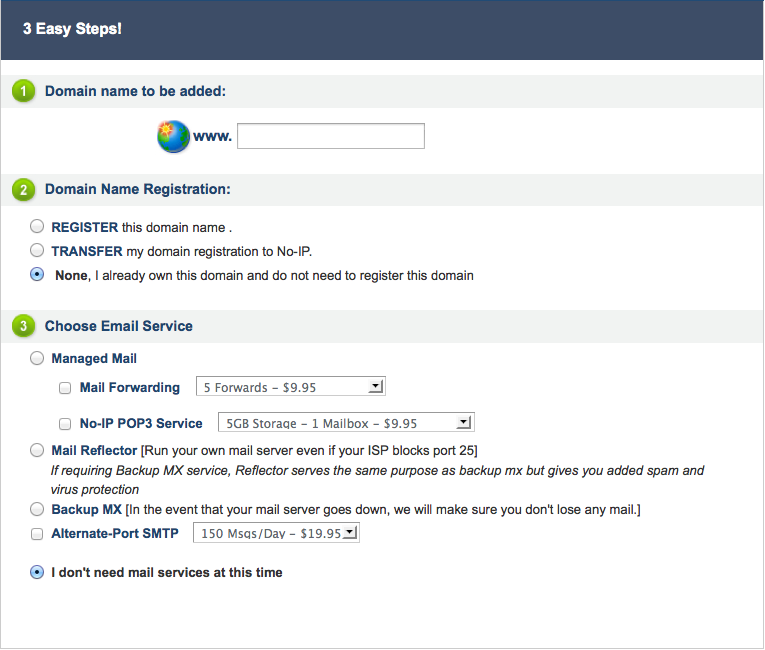Click the globe icon beside www.
This screenshot has width=765, height=650.
173,136
